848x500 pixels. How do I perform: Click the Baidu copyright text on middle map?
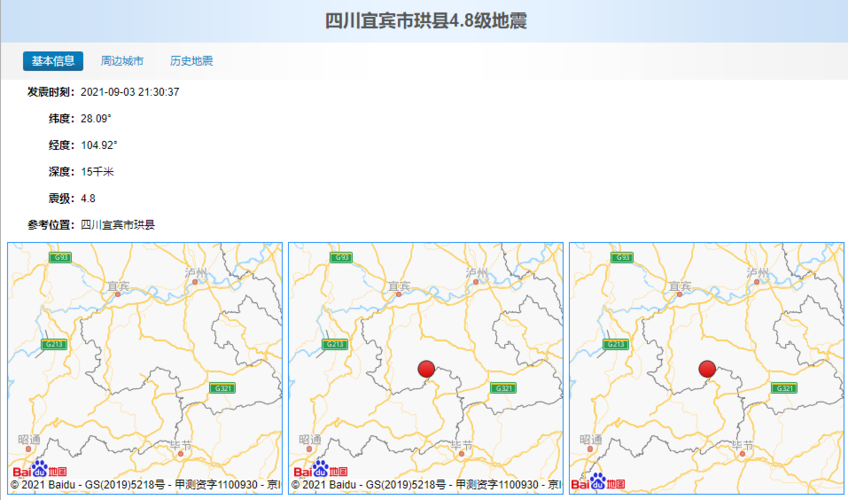[x=427, y=485]
